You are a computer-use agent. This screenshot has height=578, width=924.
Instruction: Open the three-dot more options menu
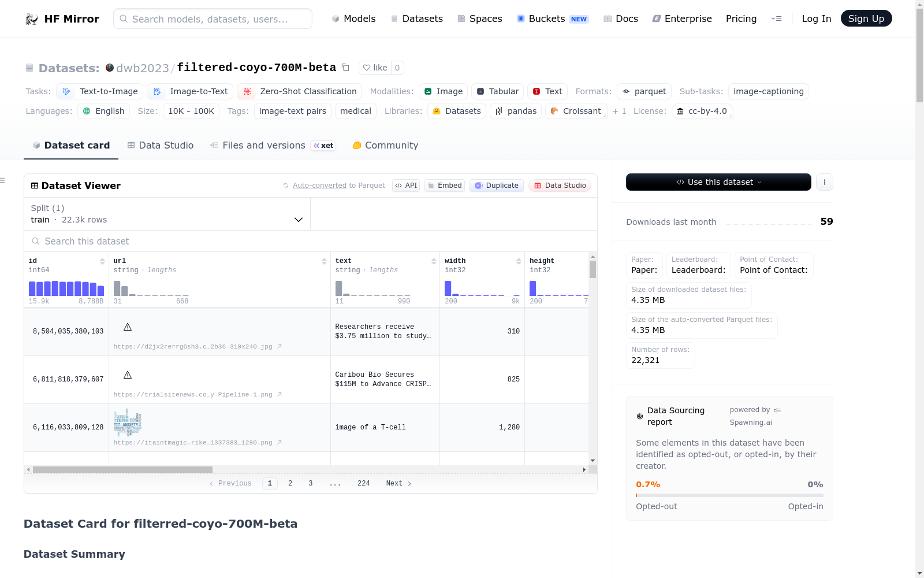point(824,182)
